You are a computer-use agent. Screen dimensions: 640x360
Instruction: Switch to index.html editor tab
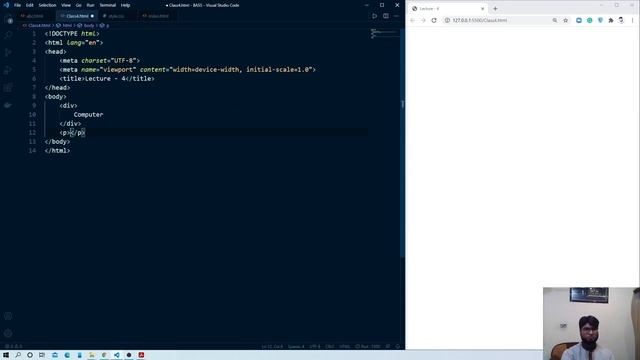(158, 16)
